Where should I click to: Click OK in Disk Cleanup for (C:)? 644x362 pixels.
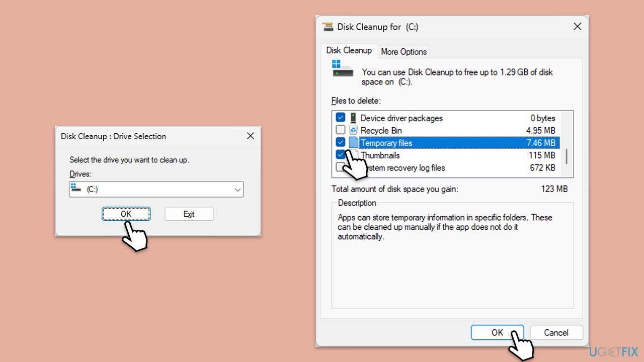click(497, 332)
